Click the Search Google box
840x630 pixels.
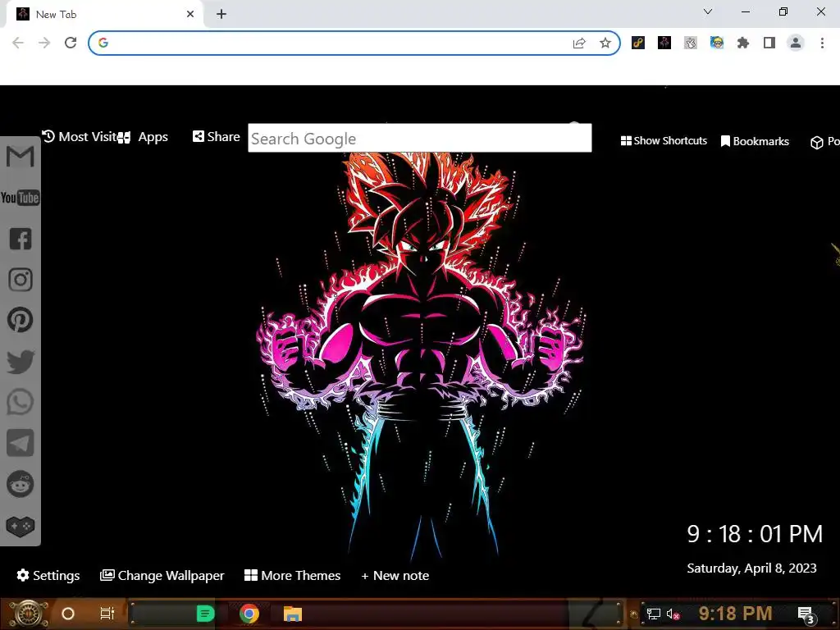(419, 138)
